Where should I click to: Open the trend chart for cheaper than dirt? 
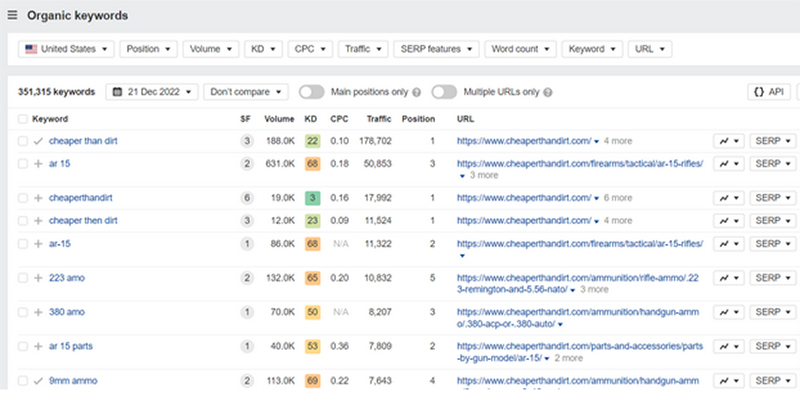click(x=729, y=141)
